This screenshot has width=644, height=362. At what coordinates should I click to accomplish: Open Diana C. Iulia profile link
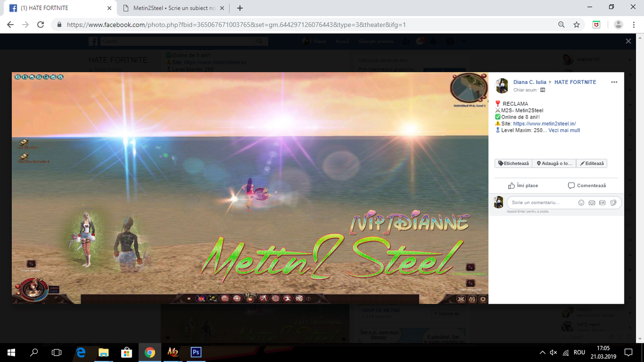click(530, 82)
